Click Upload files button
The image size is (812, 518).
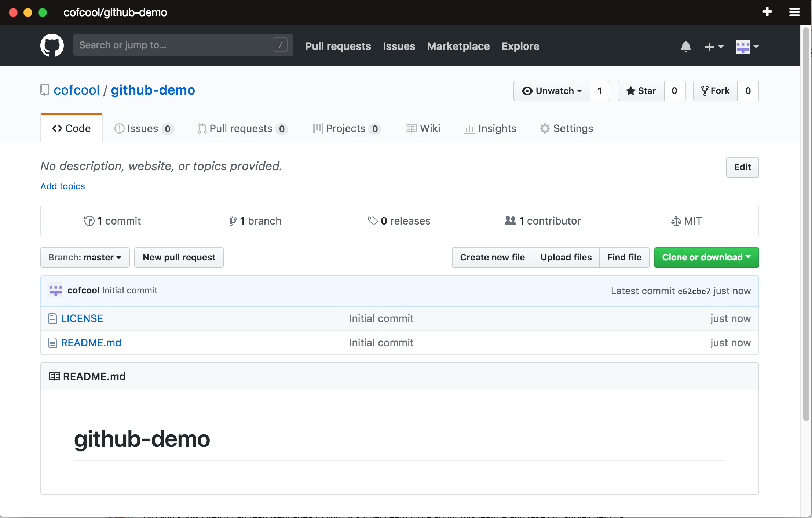pos(566,258)
